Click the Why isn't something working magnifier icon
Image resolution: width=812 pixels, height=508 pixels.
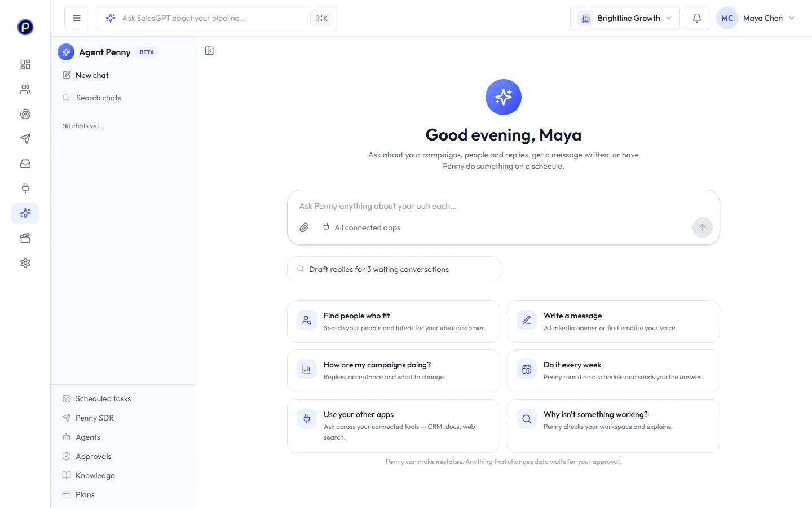click(x=527, y=419)
